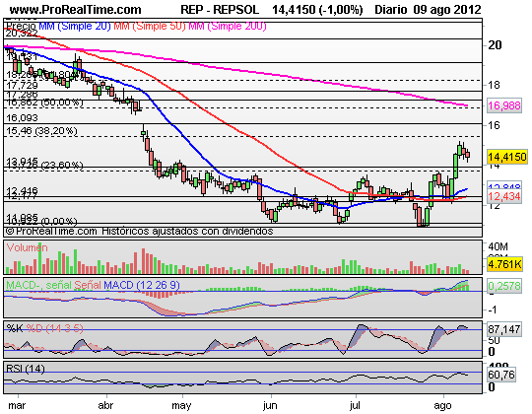Click the 18 price axis label
Screen dimensions: 532x414
pos(494,85)
